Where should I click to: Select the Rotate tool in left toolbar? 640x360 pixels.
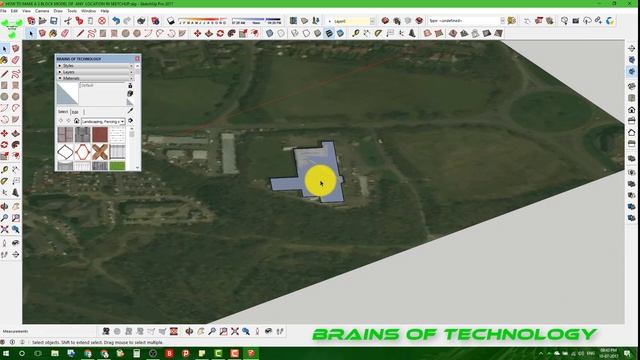tap(4, 145)
